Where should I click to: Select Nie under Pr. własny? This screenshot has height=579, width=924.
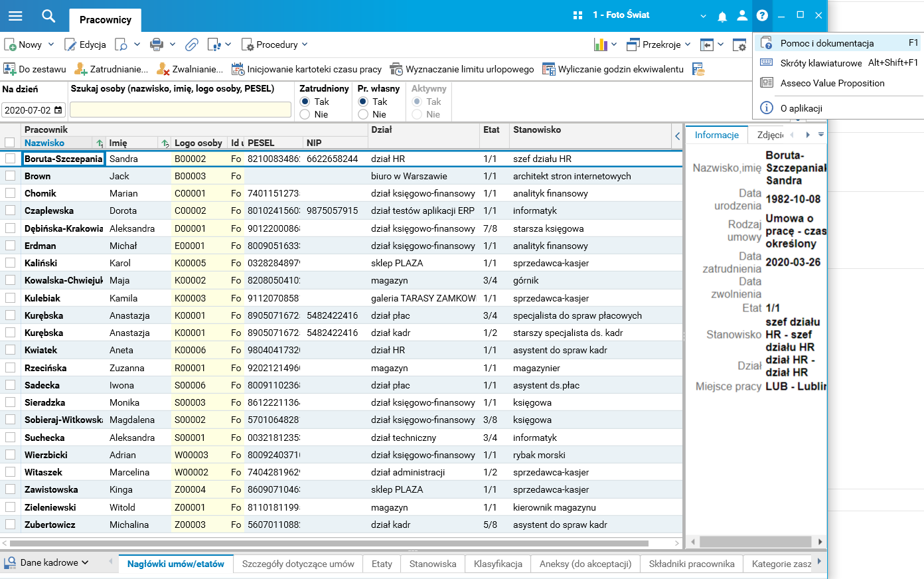pos(363,114)
